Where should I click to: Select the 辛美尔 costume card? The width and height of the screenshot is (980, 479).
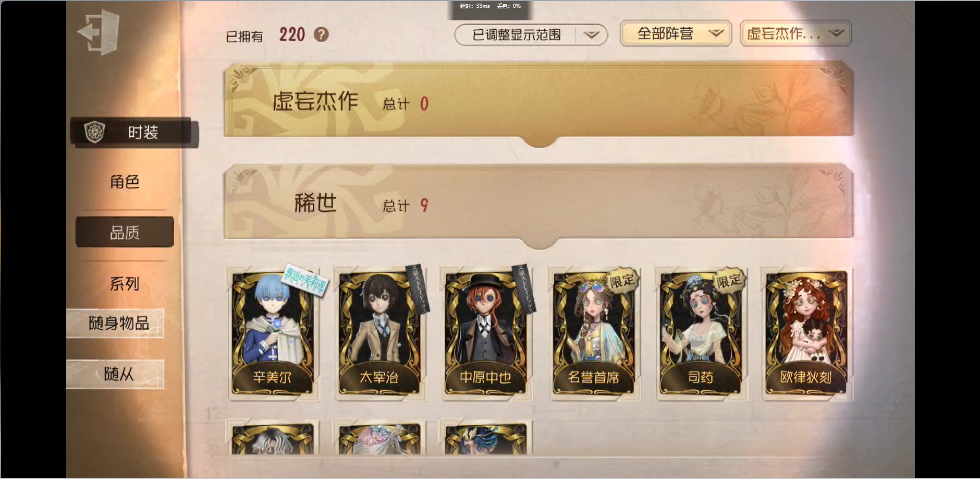(x=273, y=333)
